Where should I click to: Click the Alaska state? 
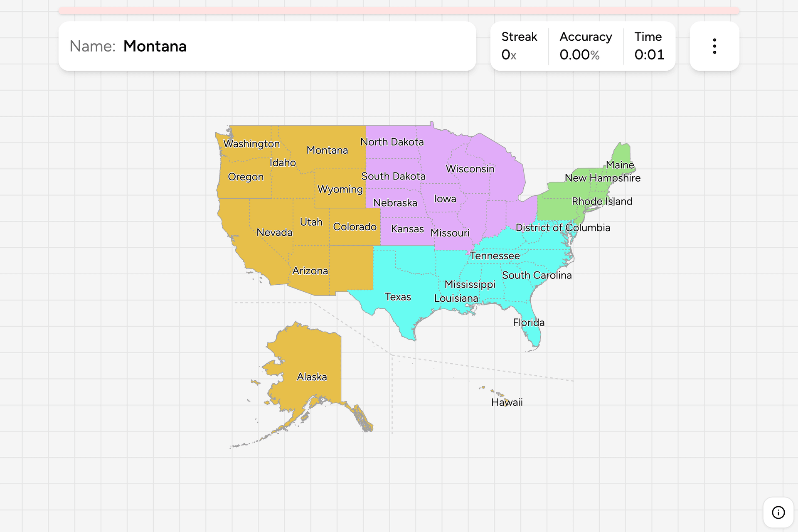tap(312, 377)
